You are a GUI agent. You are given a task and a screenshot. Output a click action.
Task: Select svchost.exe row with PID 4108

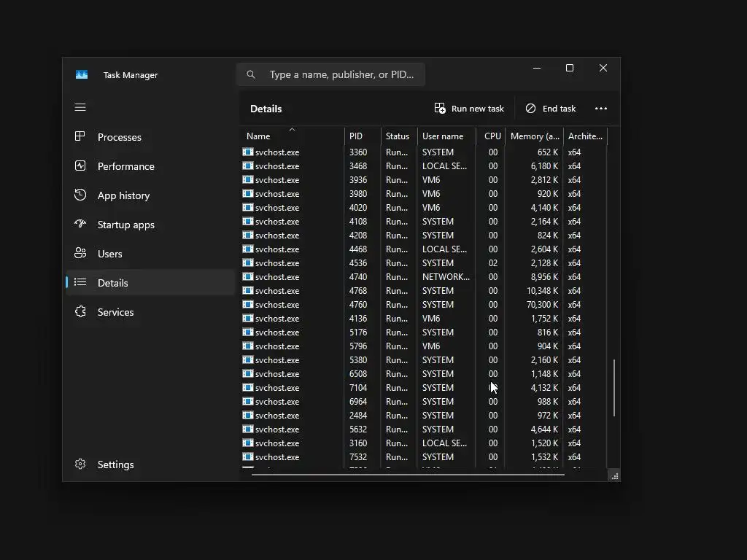pos(423,221)
